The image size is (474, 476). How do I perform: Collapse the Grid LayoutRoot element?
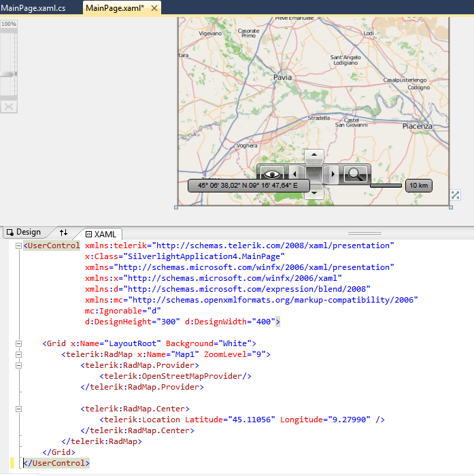pyautogui.click(x=18, y=343)
